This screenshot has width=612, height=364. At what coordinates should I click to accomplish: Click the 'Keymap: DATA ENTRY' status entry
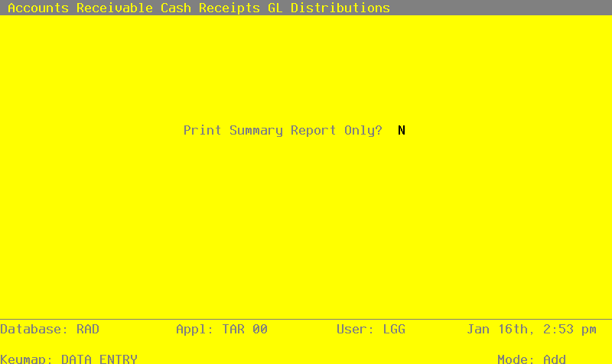point(69,359)
